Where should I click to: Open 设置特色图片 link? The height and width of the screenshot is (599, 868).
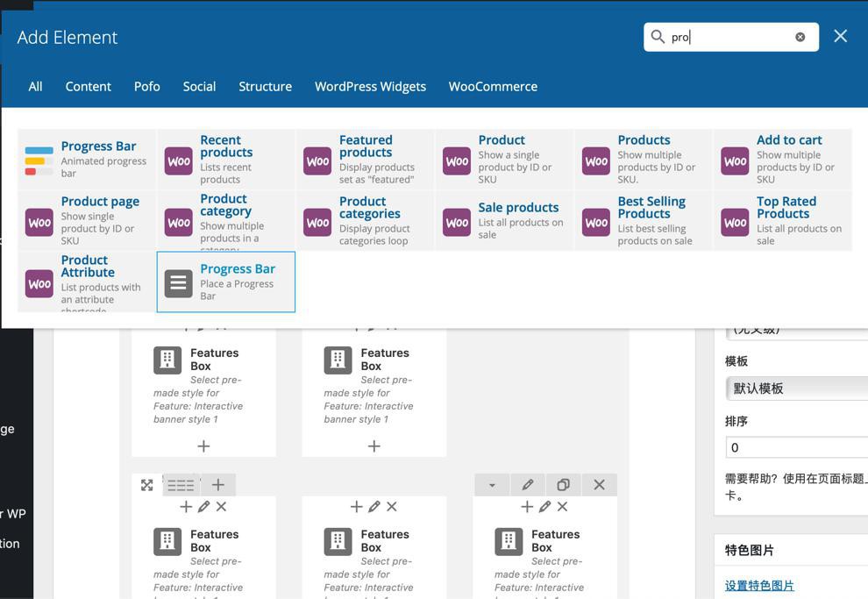[x=759, y=586]
